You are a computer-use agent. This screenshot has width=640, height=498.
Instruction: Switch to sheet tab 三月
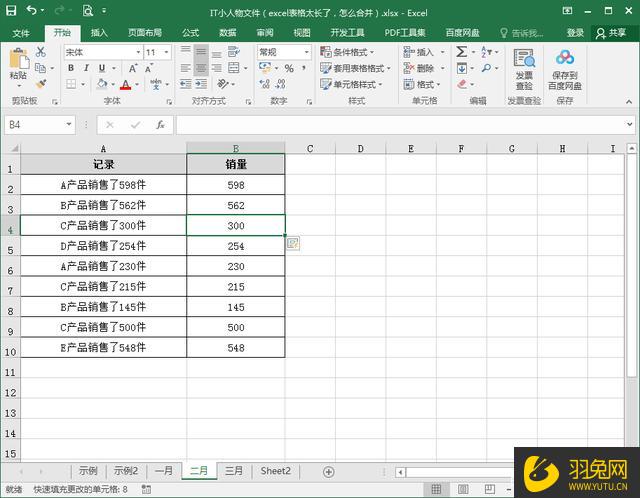click(234, 471)
